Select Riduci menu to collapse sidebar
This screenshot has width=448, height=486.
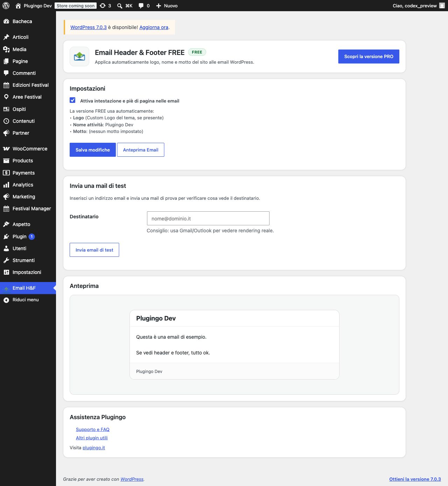(28, 300)
